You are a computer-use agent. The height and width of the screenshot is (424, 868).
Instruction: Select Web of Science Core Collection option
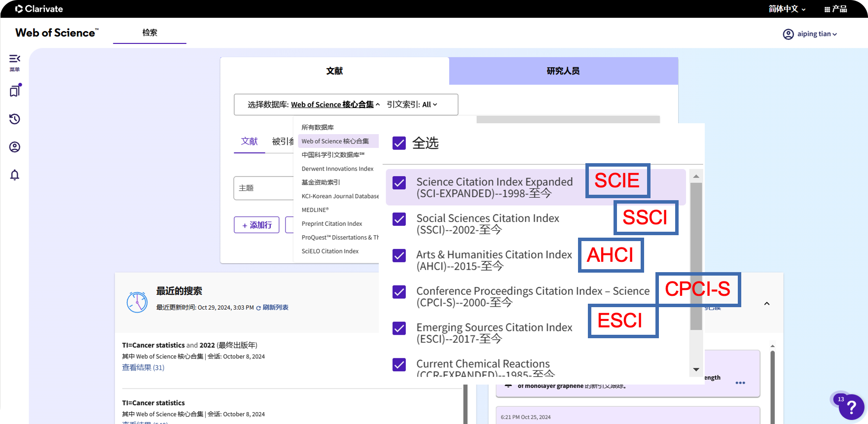pyautogui.click(x=338, y=141)
